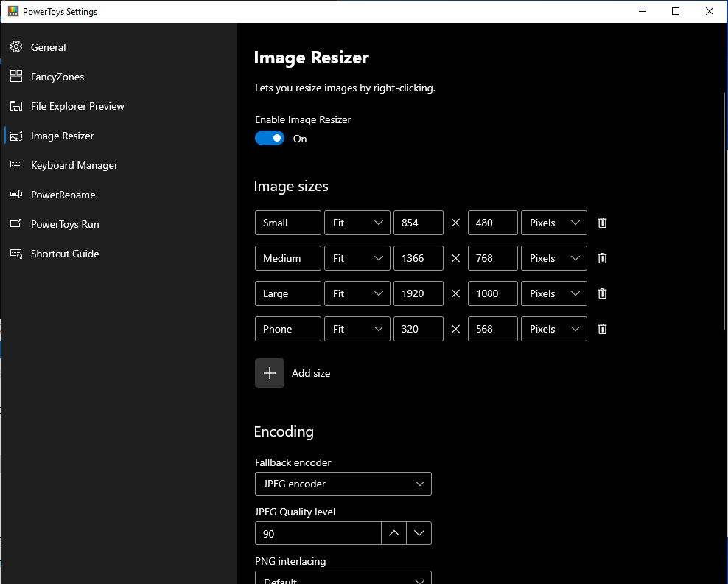
Task: Click the width field showing 320
Action: tap(419, 329)
